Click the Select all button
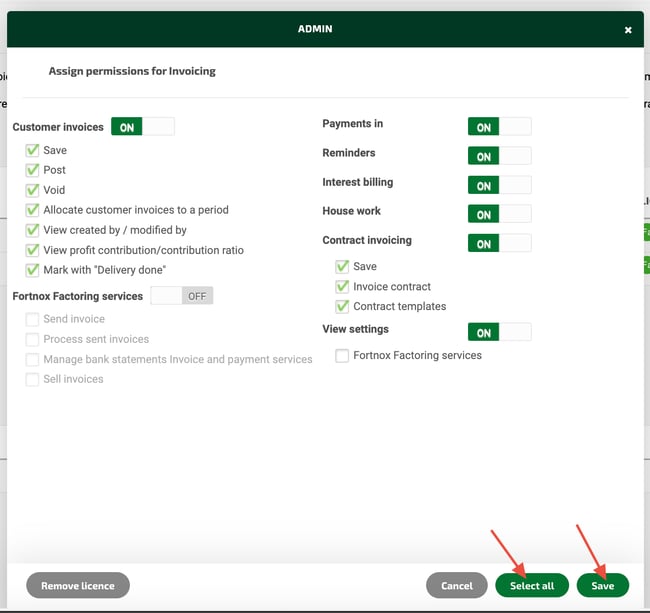This screenshot has height=613, width=650. point(531,585)
